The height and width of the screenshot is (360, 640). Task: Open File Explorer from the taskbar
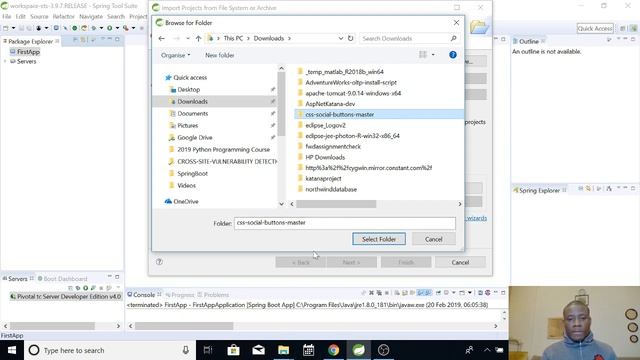coord(283,350)
